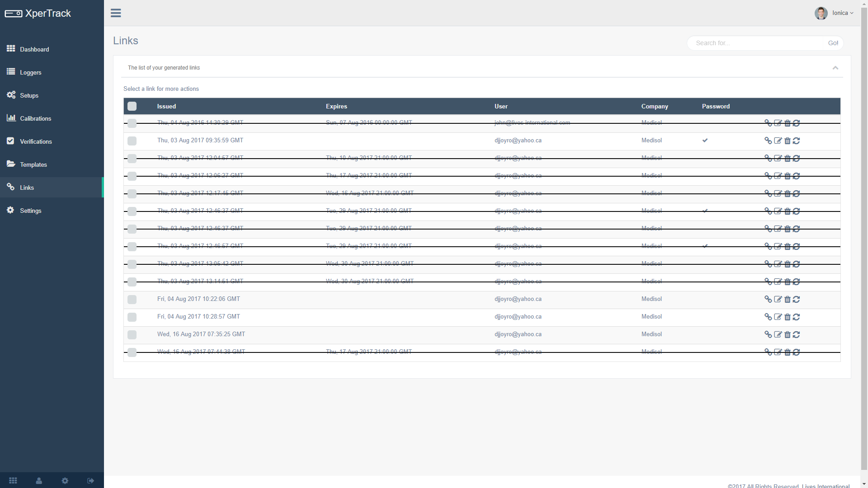868x488 pixels.
Task: Collapse the generated links panel chevron
Action: pyautogui.click(x=835, y=68)
